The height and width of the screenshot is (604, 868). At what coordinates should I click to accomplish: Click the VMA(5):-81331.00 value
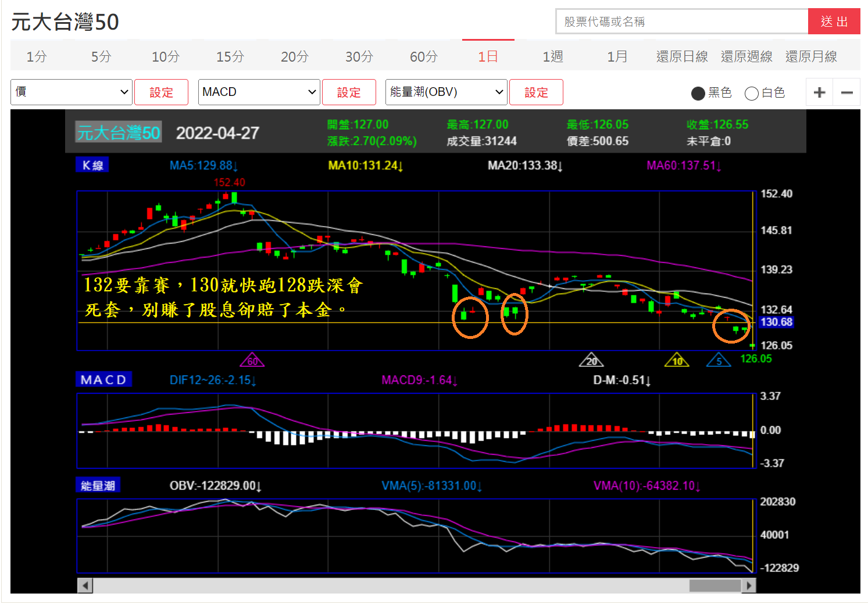(431, 485)
